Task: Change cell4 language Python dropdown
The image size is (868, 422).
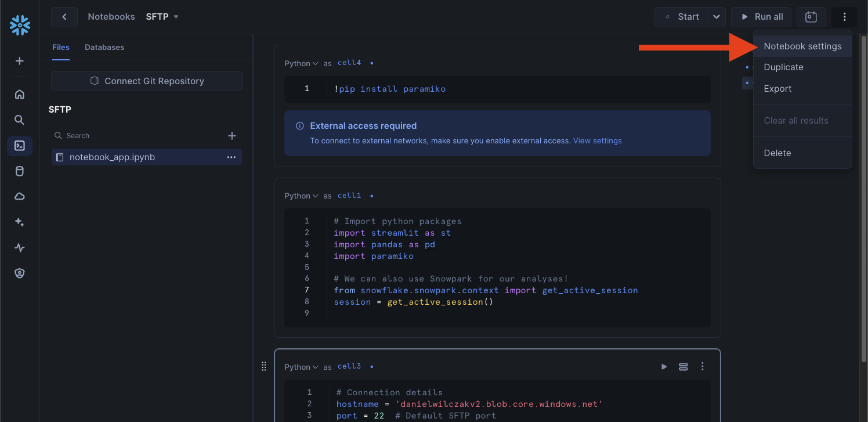Action: (302, 63)
